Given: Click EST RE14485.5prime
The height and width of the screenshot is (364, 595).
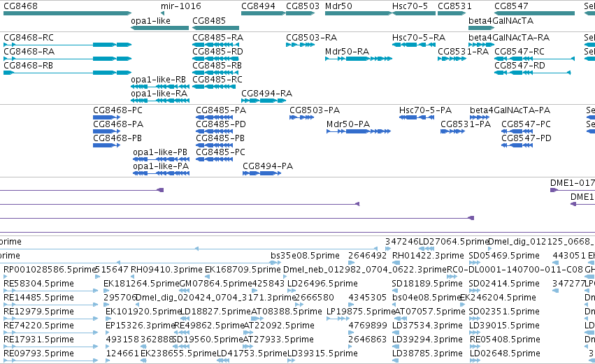Looking at the screenshot, I should click(x=38, y=298).
